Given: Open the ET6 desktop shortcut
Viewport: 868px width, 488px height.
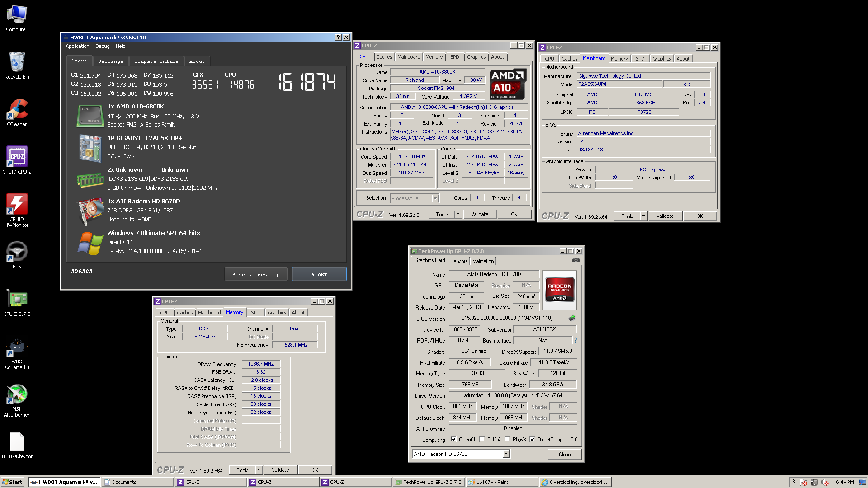Looking at the screenshot, I should [x=17, y=255].
